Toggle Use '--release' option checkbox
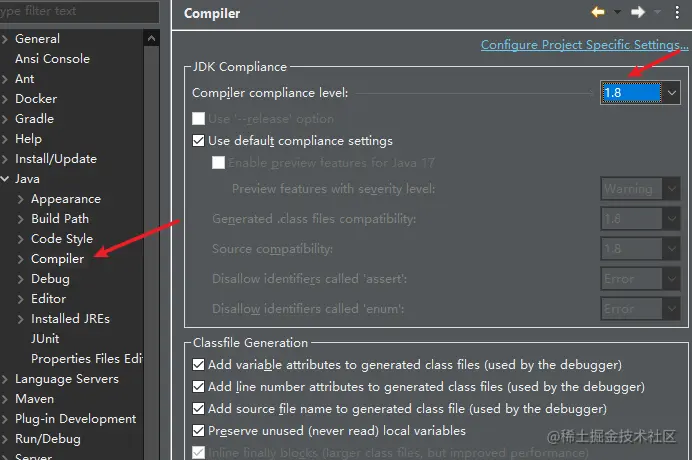The width and height of the screenshot is (692, 460). click(199, 118)
